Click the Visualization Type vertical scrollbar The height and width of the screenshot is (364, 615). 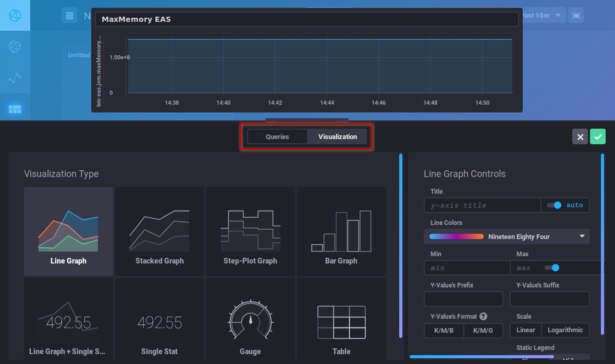point(400,245)
